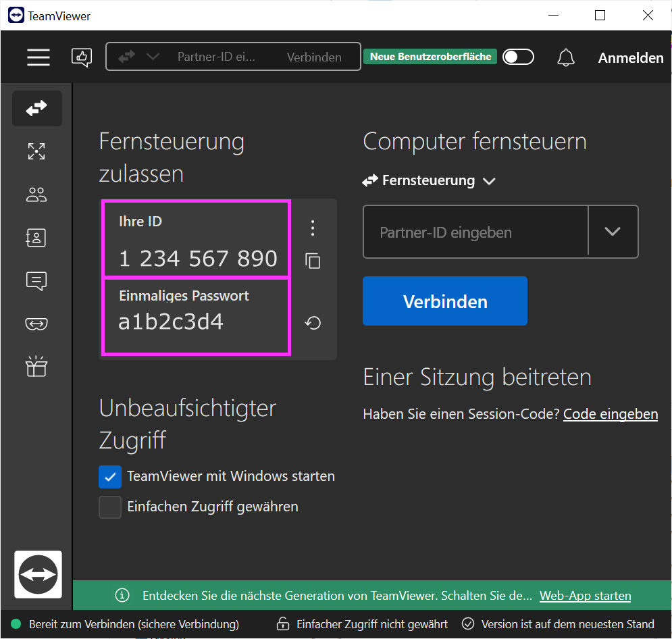The height and width of the screenshot is (639, 672).
Task: Click the green connection status dot
Action: click(x=16, y=623)
